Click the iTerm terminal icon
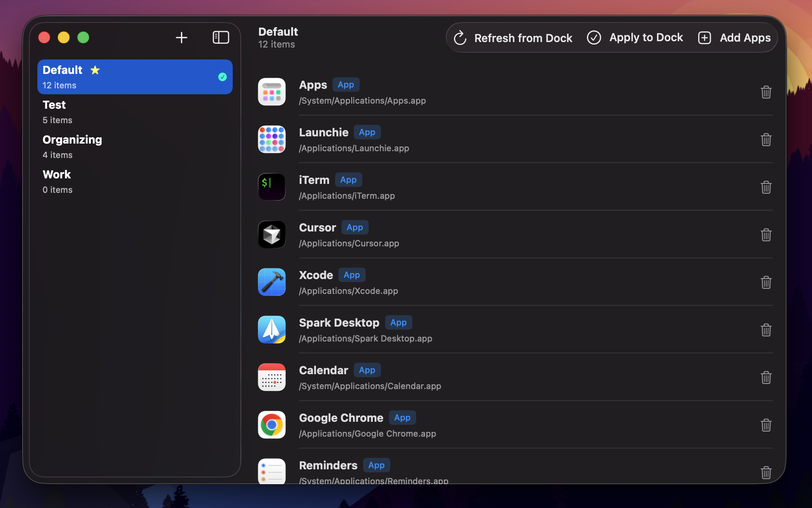Viewport: 812px width, 508px height. 271,187
